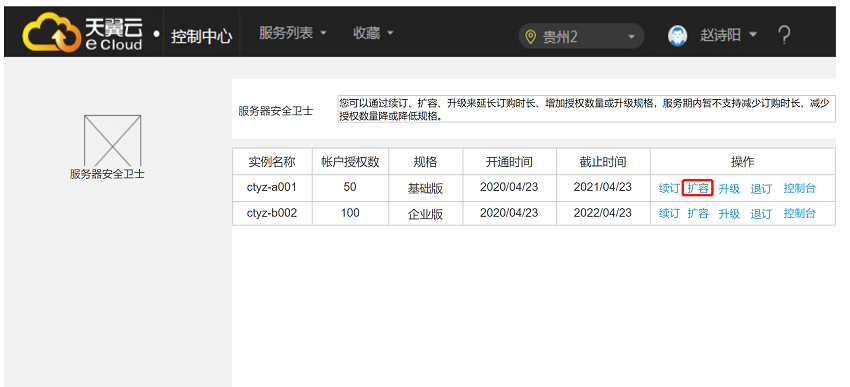The image size is (850, 387).
Task: Click the 截止时间 column header
Action: pyautogui.click(x=603, y=162)
